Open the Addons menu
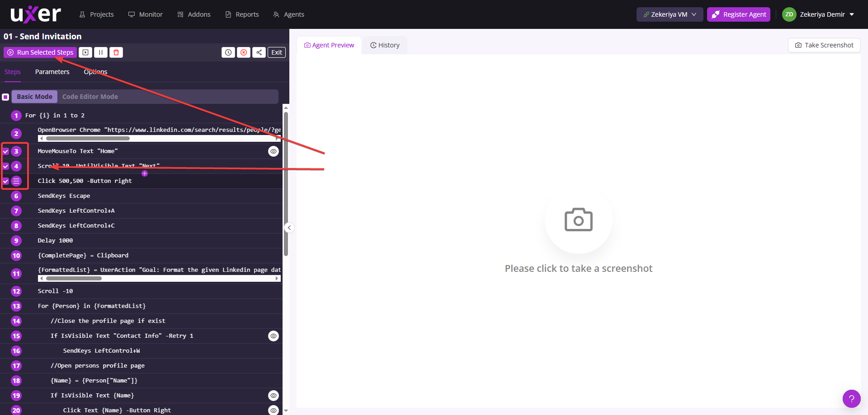The height and width of the screenshot is (415, 868). point(194,14)
